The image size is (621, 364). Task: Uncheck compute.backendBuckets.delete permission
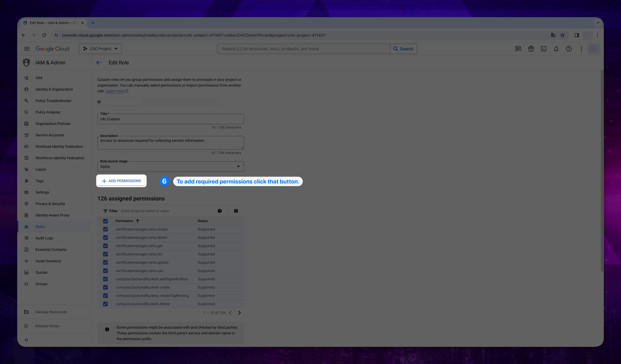[x=105, y=304]
